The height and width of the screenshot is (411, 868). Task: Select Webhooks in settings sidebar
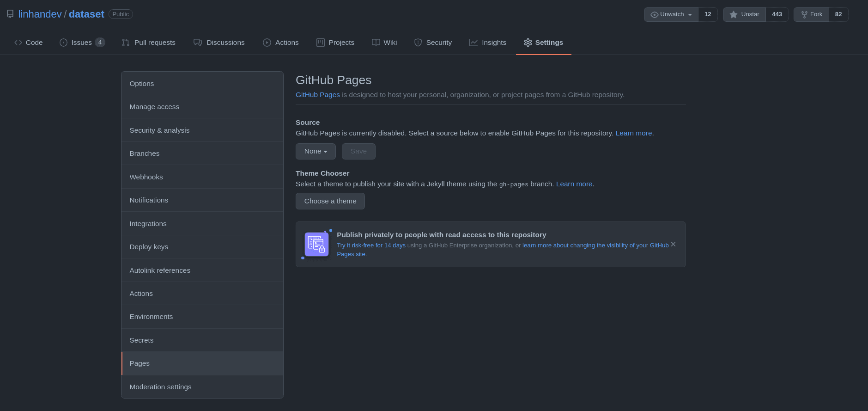point(146,177)
